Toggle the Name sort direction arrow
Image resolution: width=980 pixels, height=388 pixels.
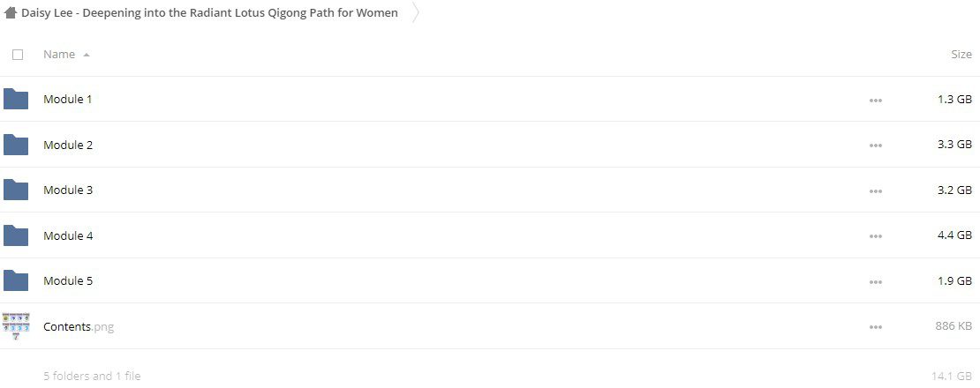pyautogui.click(x=87, y=55)
